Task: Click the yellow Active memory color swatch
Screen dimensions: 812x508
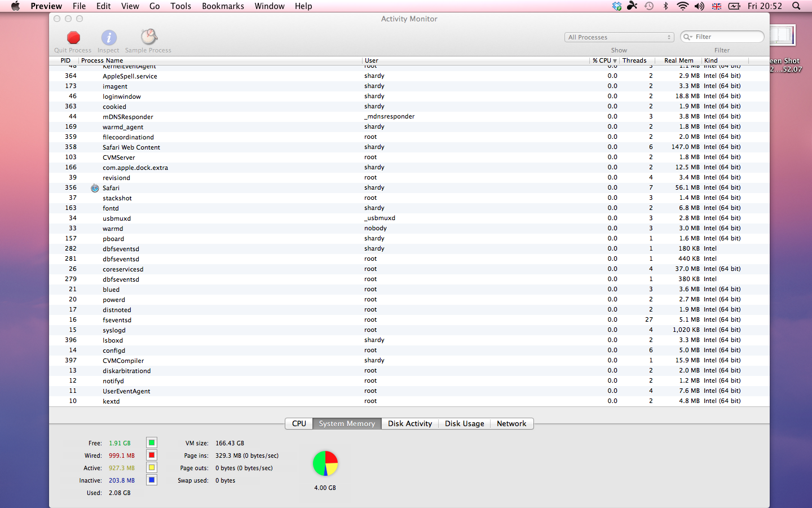Action: point(152,467)
